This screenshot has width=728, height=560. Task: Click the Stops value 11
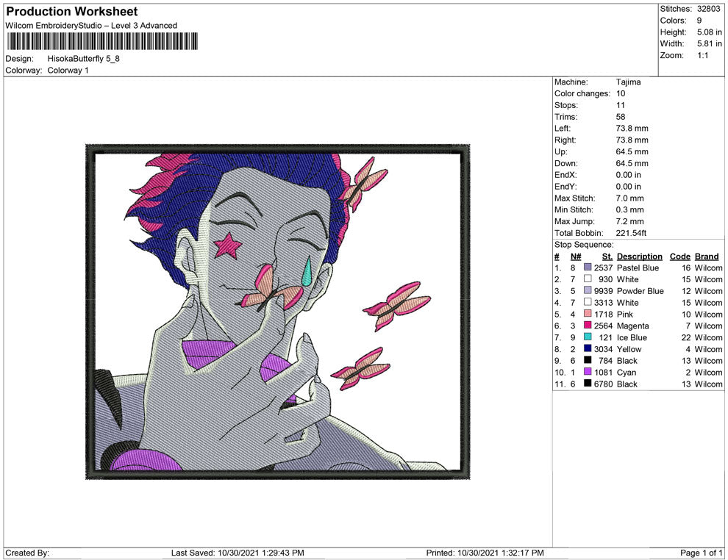pos(621,105)
